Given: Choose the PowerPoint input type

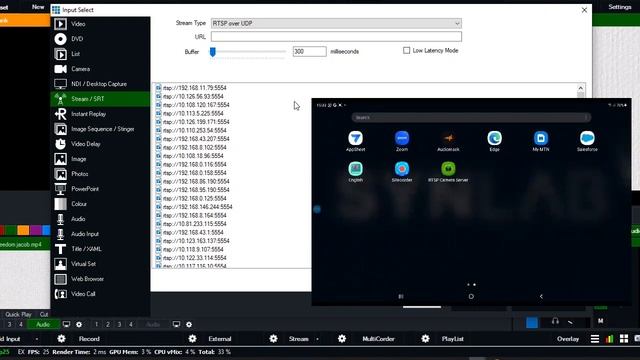Looking at the screenshot, I should [100, 189].
